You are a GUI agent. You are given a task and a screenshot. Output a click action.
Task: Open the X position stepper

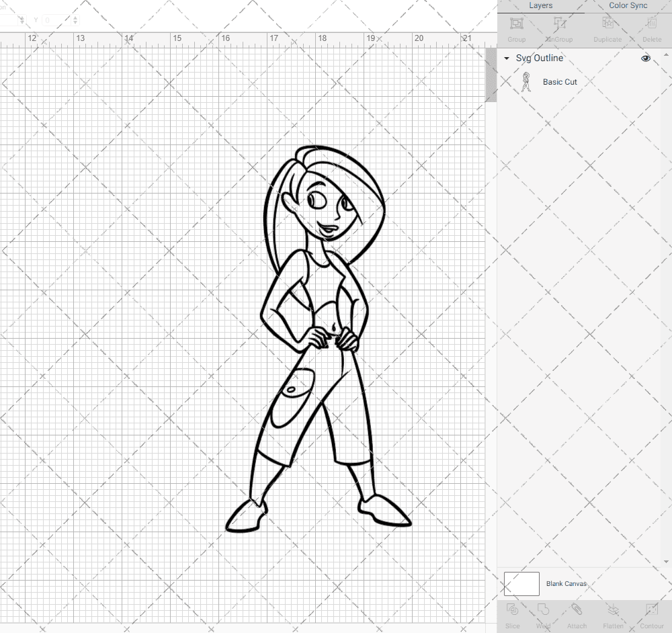22,19
